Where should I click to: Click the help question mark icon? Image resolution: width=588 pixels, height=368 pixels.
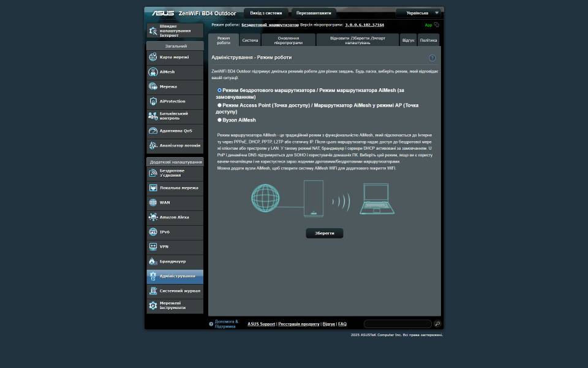coord(432,58)
